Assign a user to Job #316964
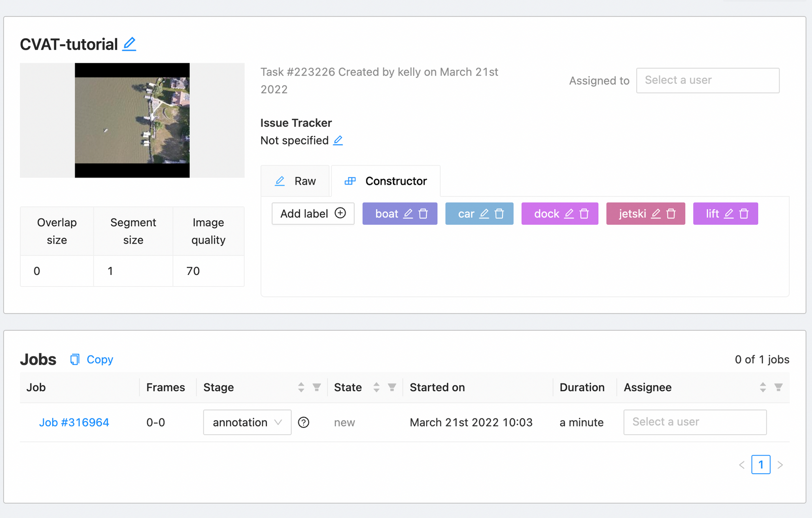This screenshot has height=518, width=812. [x=694, y=422]
